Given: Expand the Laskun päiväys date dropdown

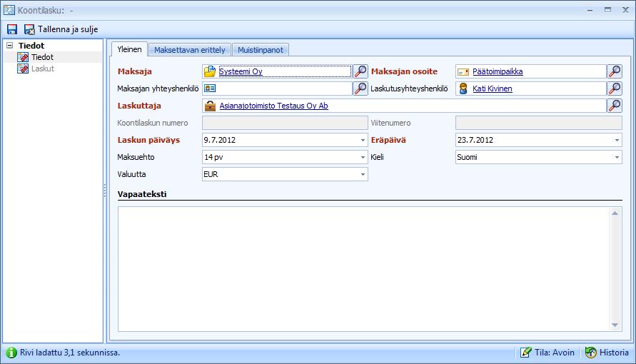Looking at the screenshot, I should point(363,141).
